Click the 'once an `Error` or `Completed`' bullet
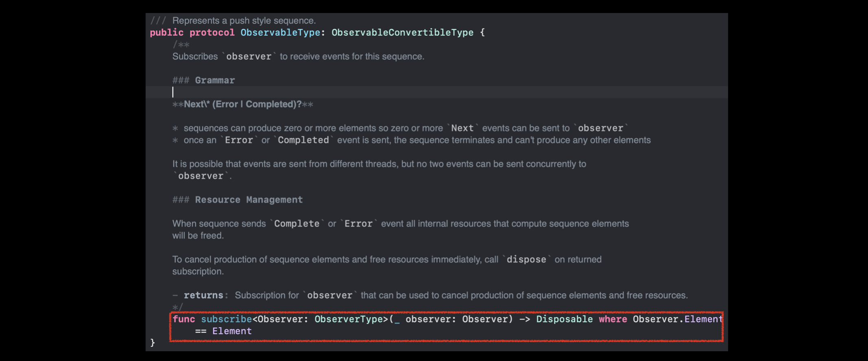Screen dimensions: 868x361 [x=412, y=140]
